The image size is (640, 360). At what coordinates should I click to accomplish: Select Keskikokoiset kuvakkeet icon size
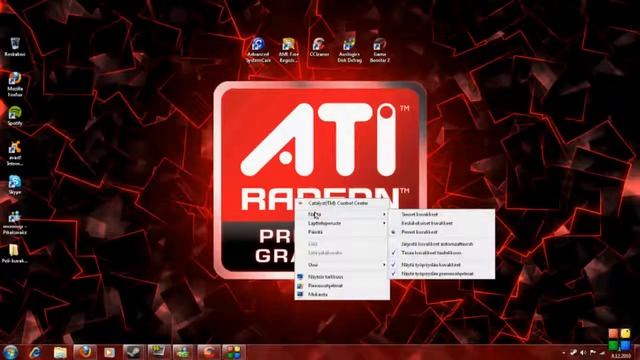pyautogui.click(x=442, y=223)
